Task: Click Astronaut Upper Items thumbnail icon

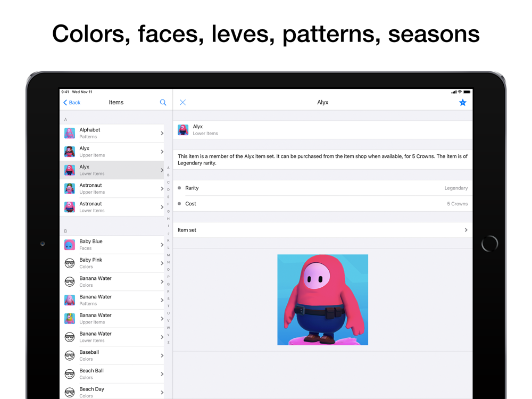Action: 70,189
